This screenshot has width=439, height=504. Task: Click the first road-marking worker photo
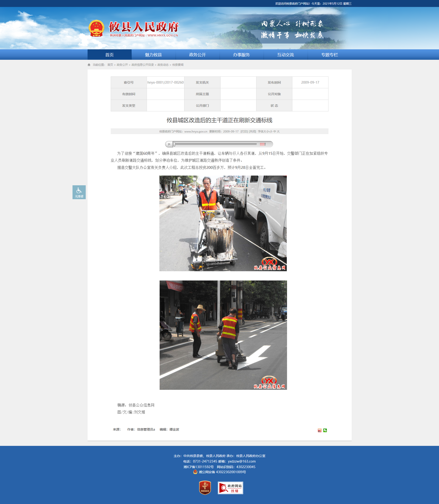[223, 223]
